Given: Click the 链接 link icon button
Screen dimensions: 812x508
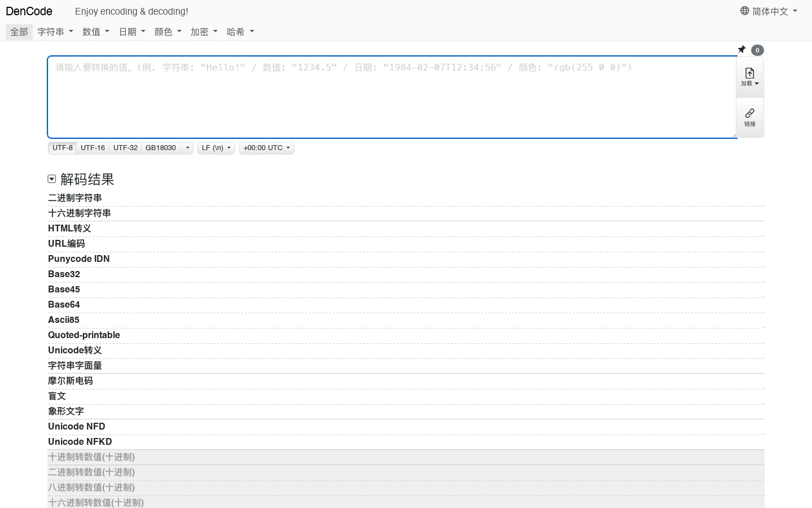Looking at the screenshot, I should coord(750,117).
